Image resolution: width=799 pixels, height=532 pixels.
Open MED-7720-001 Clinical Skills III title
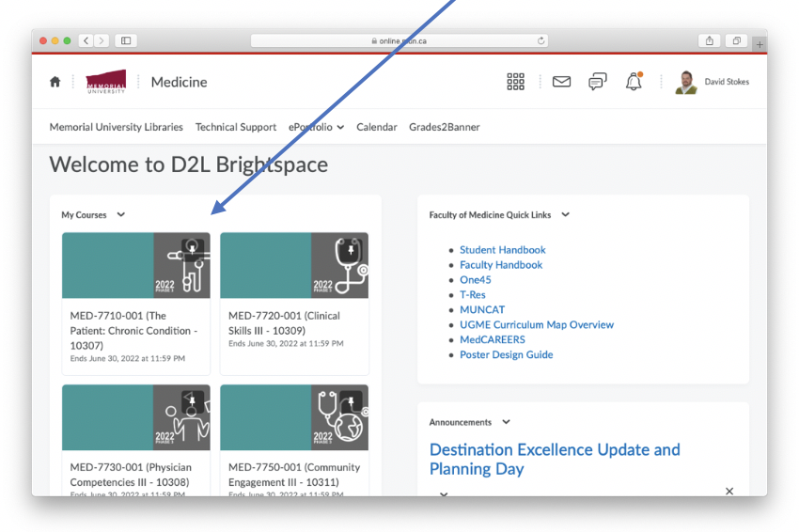[x=284, y=323]
